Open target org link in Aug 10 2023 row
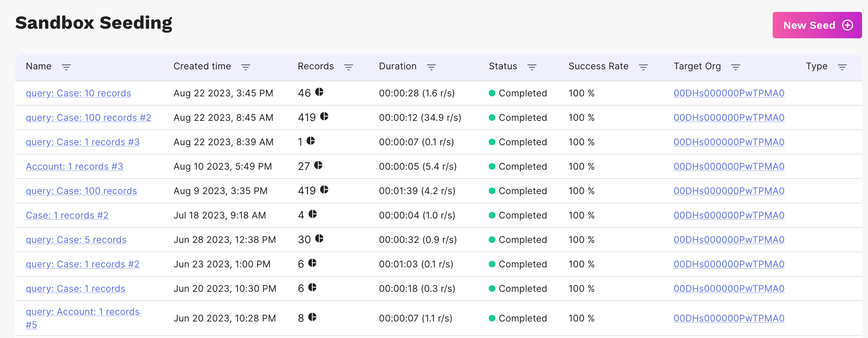This screenshot has height=338, width=868. click(729, 166)
